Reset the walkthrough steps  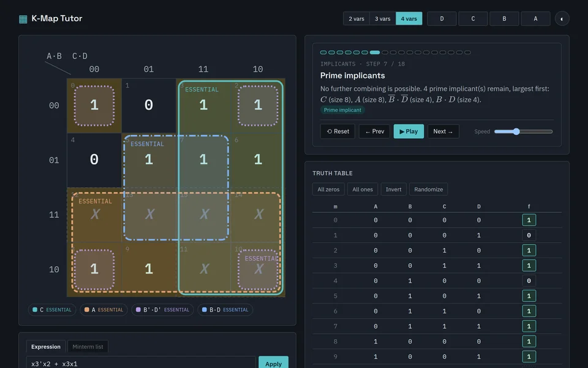(337, 131)
